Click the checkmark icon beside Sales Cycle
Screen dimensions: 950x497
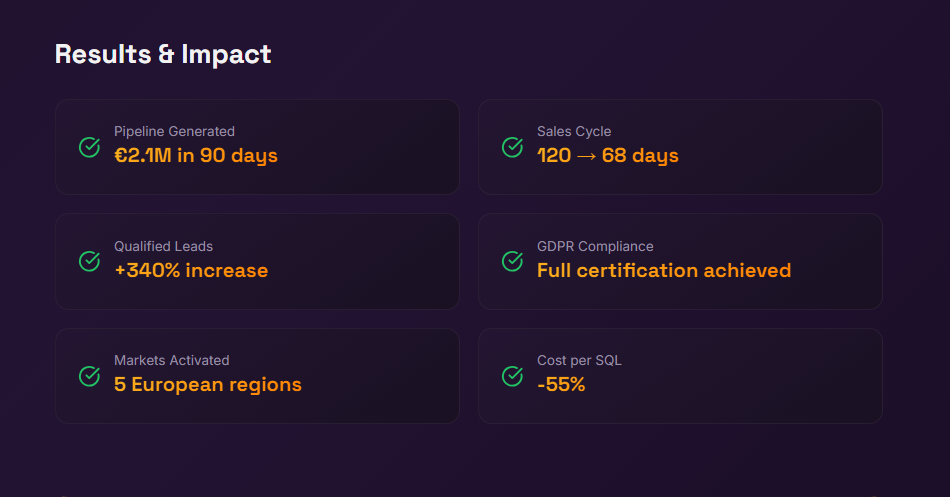point(512,147)
